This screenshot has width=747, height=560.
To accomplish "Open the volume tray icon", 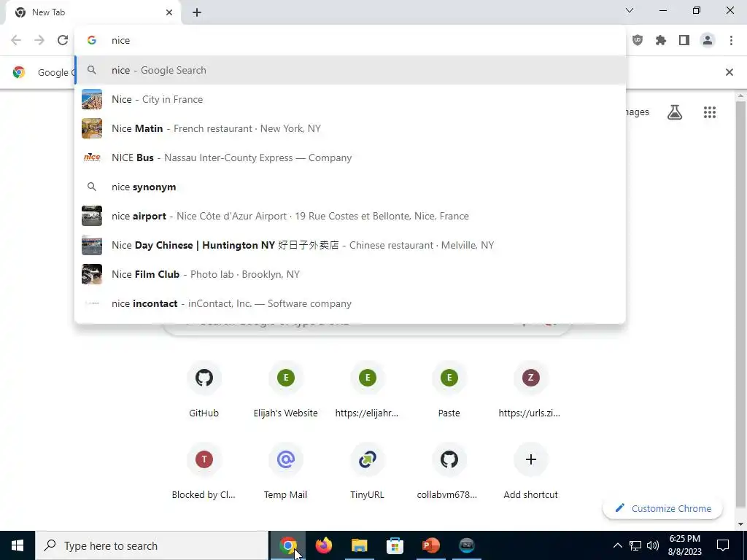I will pos(653,545).
